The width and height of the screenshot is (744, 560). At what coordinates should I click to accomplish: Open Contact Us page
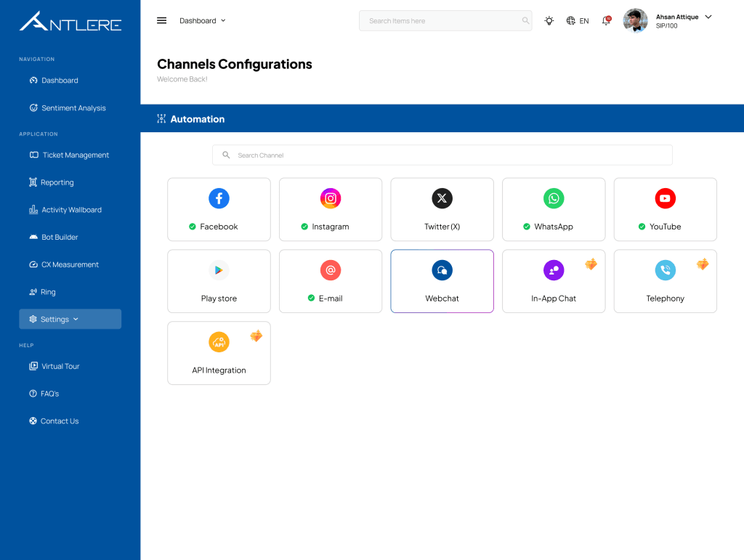click(54, 421)
